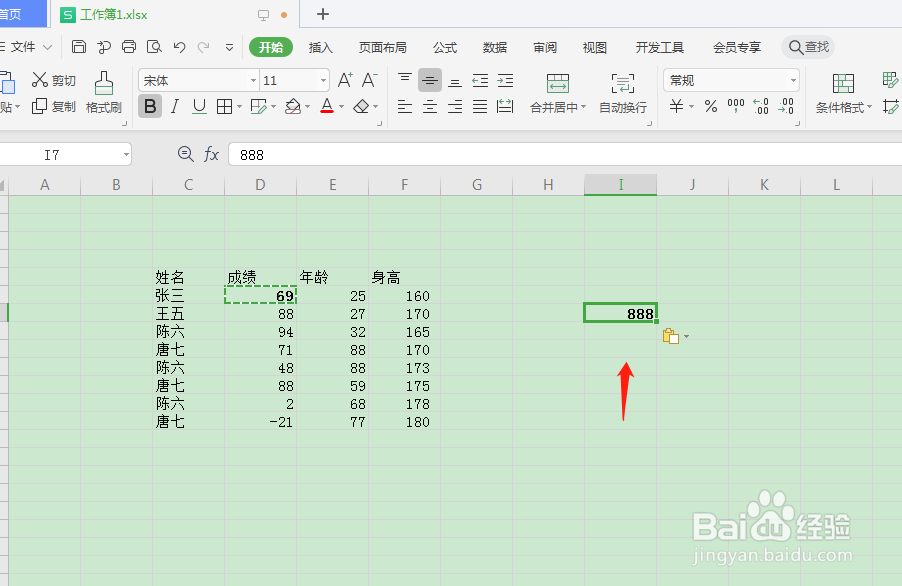
Task: Click the currency ¥ format icon
Action: (x=676, y=106)
